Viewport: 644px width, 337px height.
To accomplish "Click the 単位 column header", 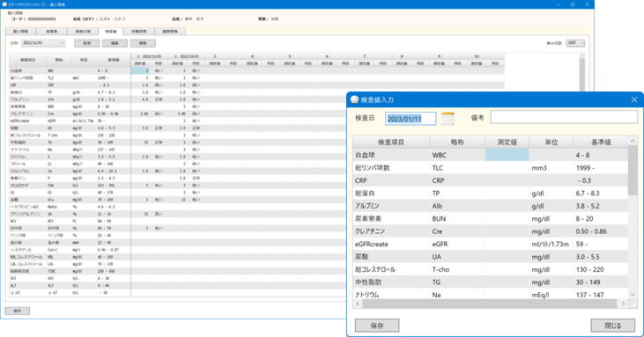I will pyautogui.click(x=551, y=142).
